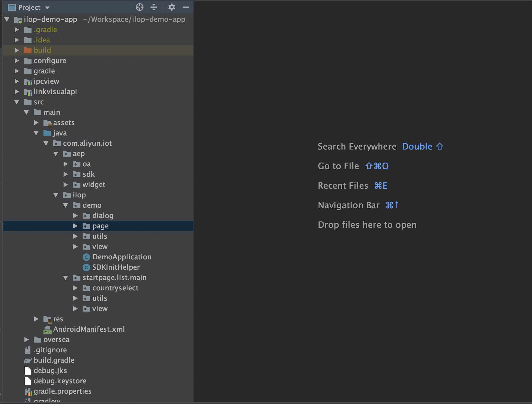Screen dimensions: 532x404
Task: Click the Collapse All icon in Project header
Action: point(154,7)
